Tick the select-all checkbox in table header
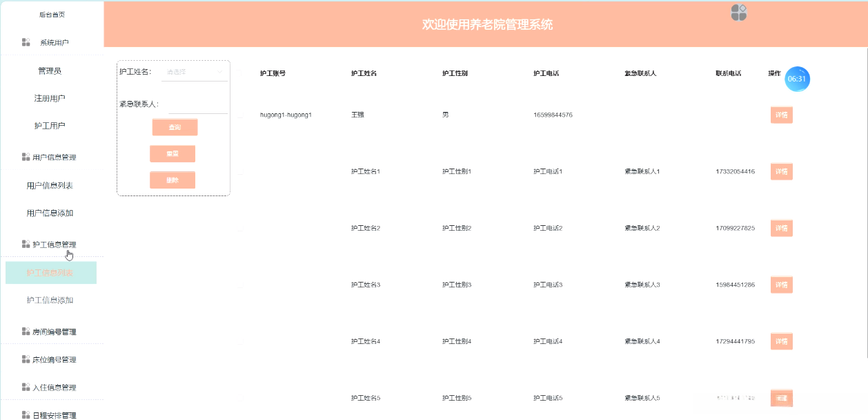 tap(240, 73)
